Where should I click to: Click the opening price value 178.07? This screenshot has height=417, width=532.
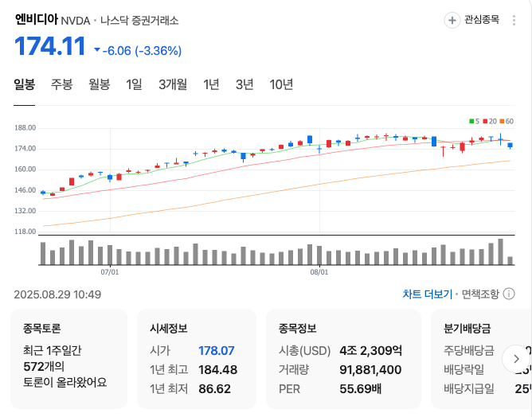point(217,351)
